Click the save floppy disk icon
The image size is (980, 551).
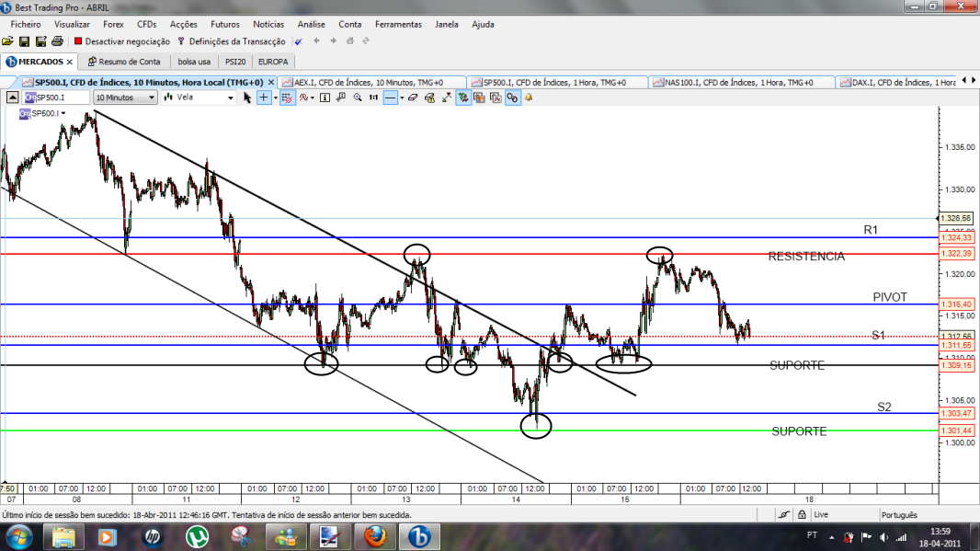point(25,41)
